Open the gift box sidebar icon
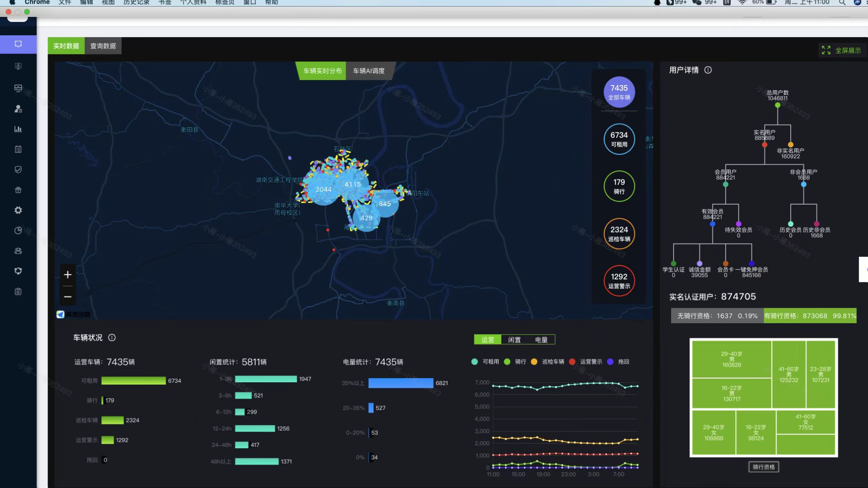Viewport: 868px width, 488px height. point(18,190)
